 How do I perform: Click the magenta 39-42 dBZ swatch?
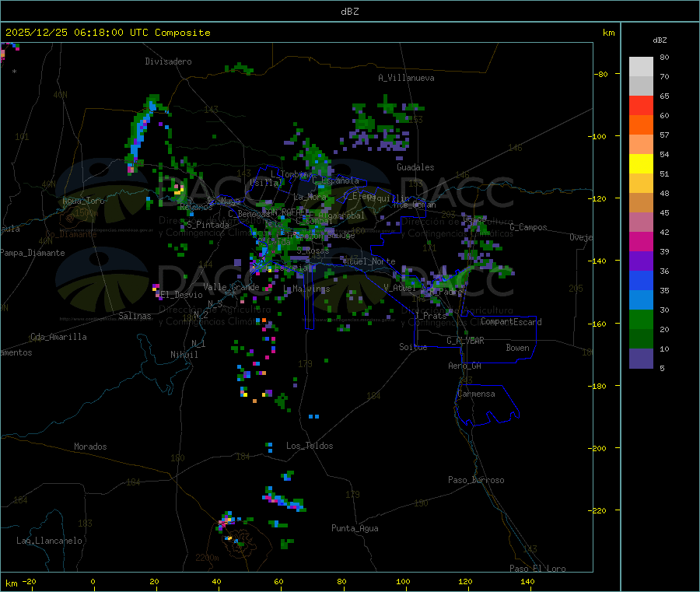pos(641,241)
